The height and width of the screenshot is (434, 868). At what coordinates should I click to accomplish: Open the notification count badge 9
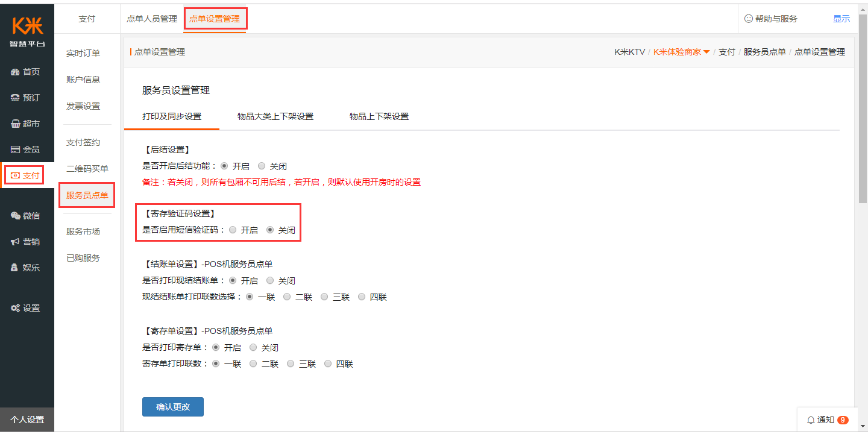pos(843,420)
